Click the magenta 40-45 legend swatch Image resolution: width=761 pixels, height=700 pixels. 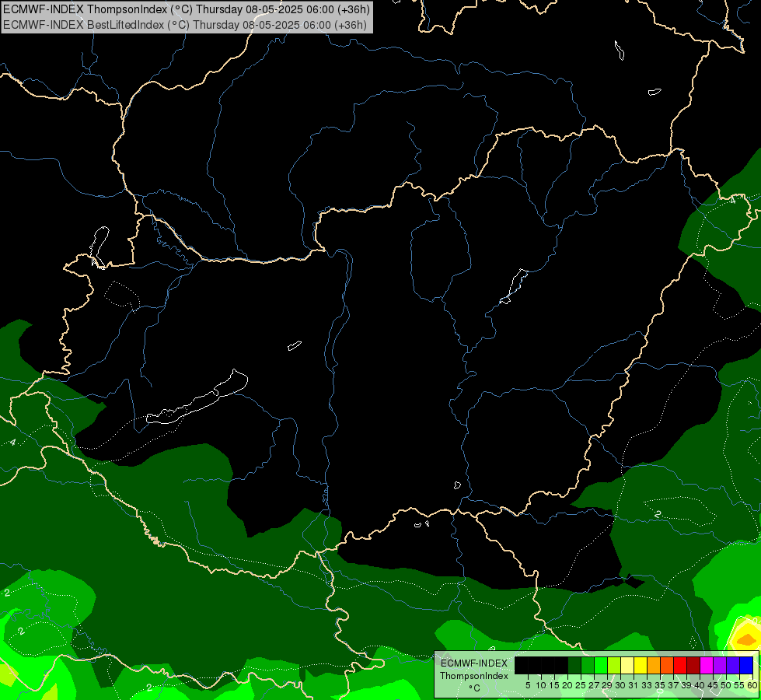click(707, 666)
